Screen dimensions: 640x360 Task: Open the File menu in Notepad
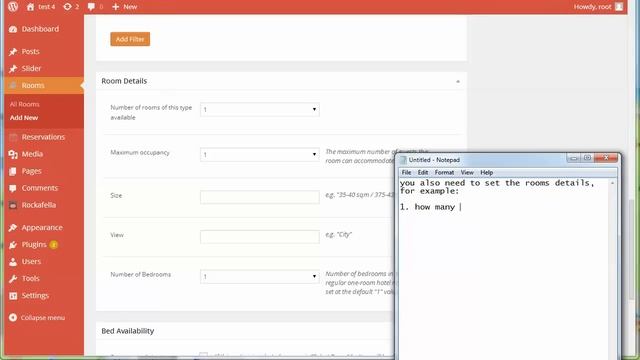tap(406, 173)
